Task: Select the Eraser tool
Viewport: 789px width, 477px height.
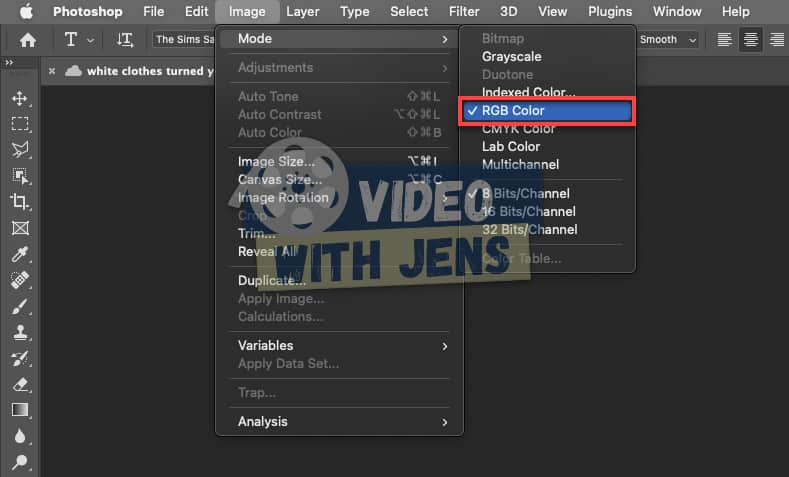Action: (20, 384)
